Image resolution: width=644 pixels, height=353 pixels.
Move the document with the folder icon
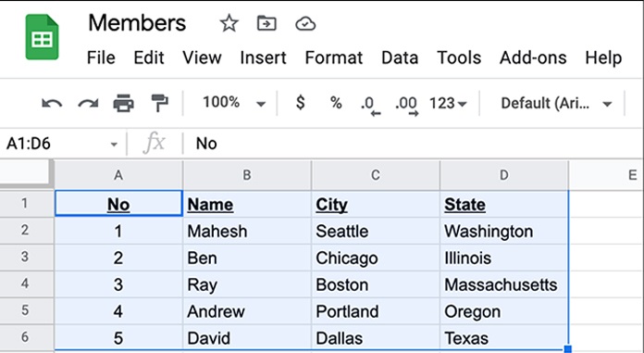pyautogui.click(x=266, y=23)
